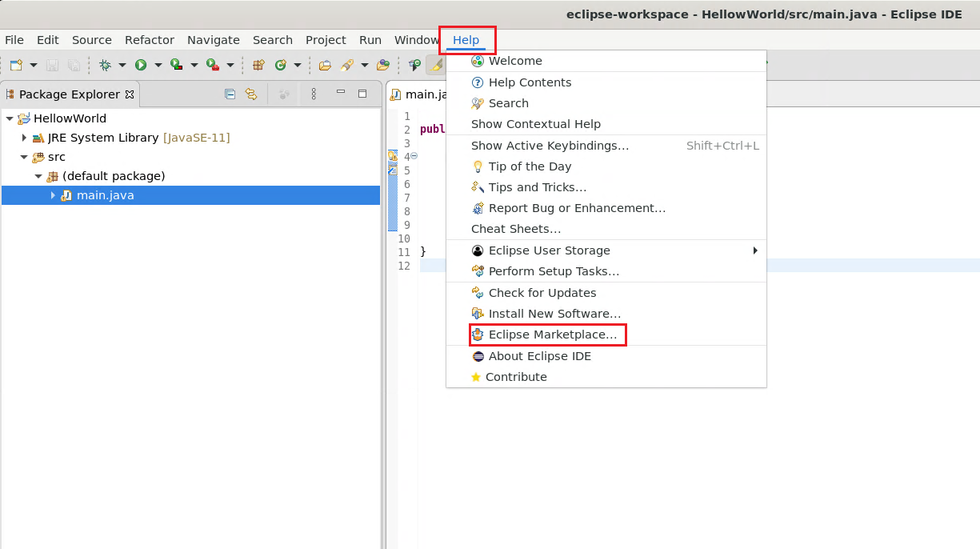
Task: Open the Project menu
Action: coord(326,40)
